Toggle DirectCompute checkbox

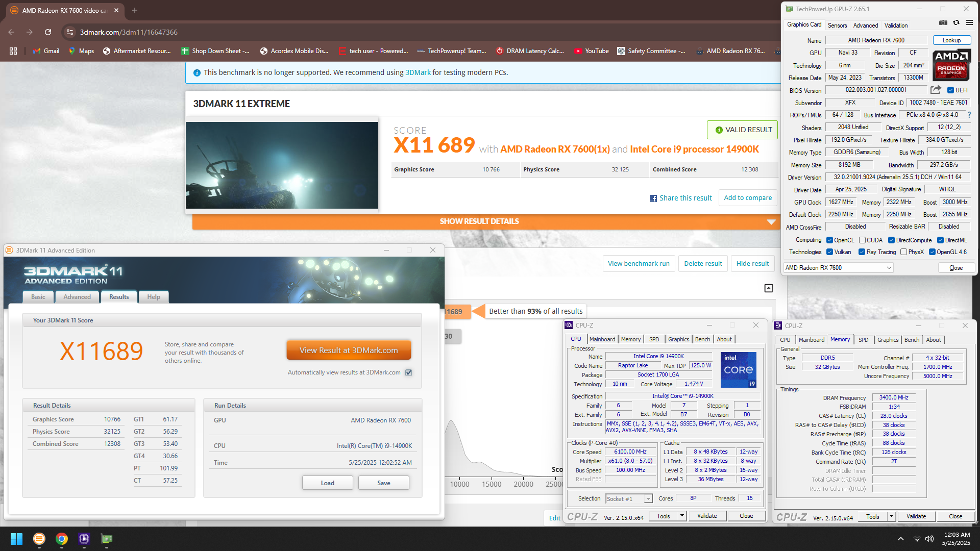click(x=891, y=240)
